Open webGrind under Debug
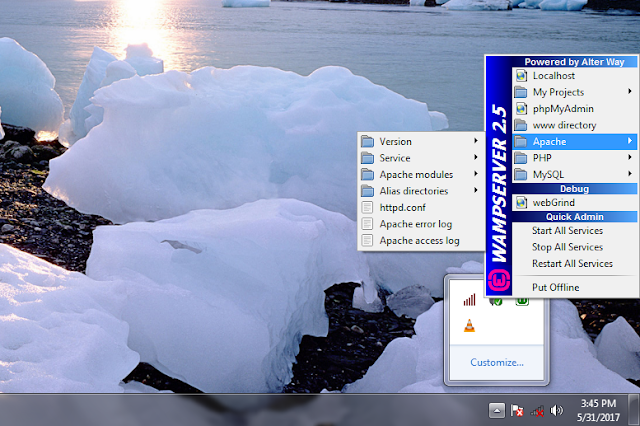This screenshot has height=426, width=640. (575, 203)
